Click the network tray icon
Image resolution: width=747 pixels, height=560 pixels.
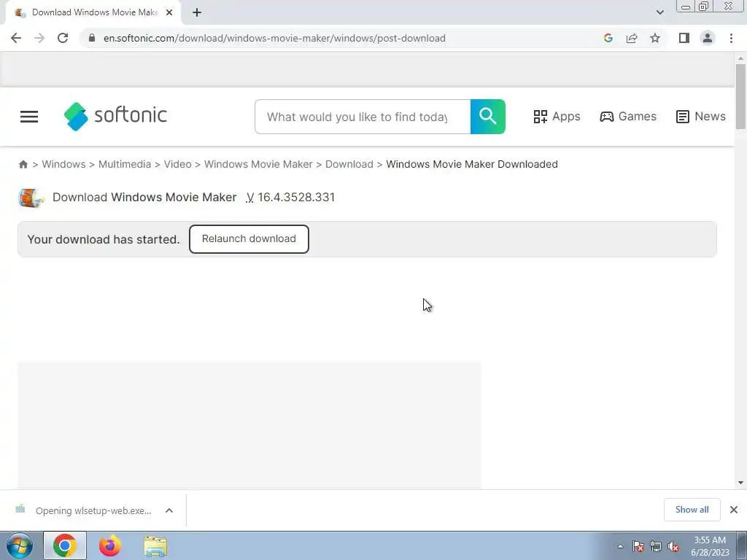656,547
